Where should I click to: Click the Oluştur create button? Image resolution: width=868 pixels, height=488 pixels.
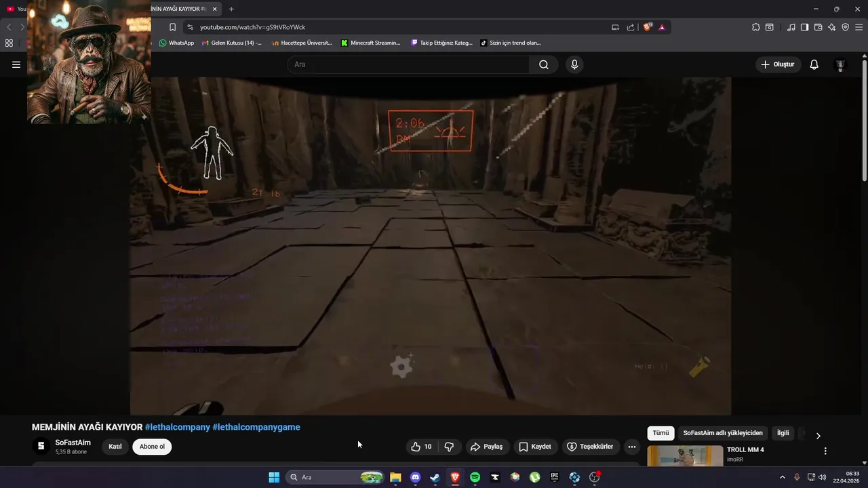point(778,64)
